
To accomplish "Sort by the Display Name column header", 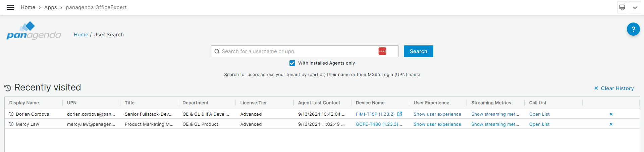I will point(24,103).
